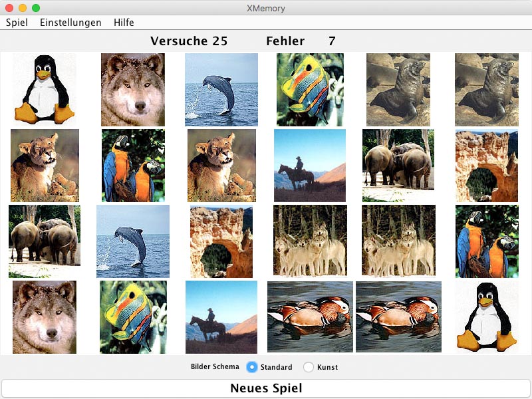
Task: Click the Bilder Schema label
Action: click(215, 367)
